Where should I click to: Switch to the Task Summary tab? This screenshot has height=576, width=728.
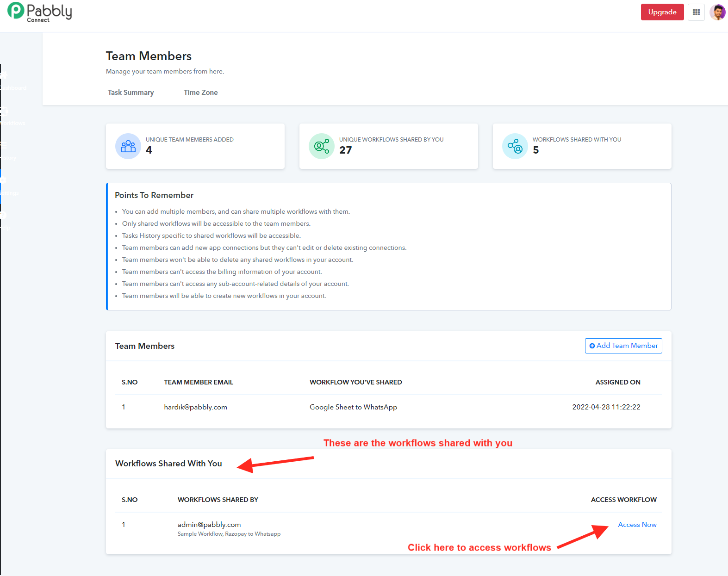tap(131, 93)
